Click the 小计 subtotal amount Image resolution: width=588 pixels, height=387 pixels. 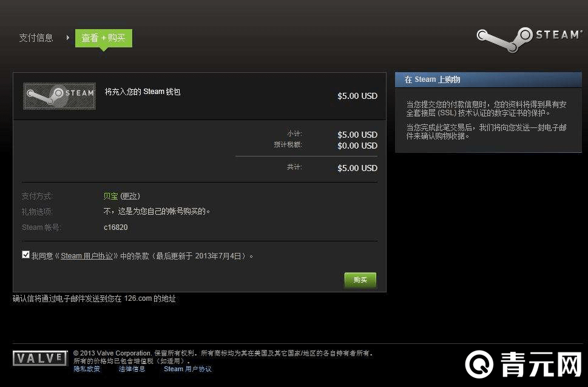[357, 135]
